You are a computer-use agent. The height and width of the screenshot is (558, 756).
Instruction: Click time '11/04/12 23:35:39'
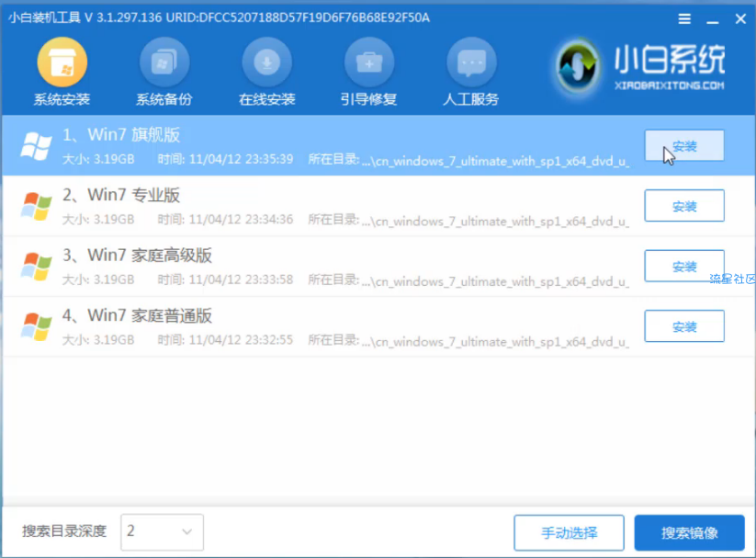tap(241, 159)
